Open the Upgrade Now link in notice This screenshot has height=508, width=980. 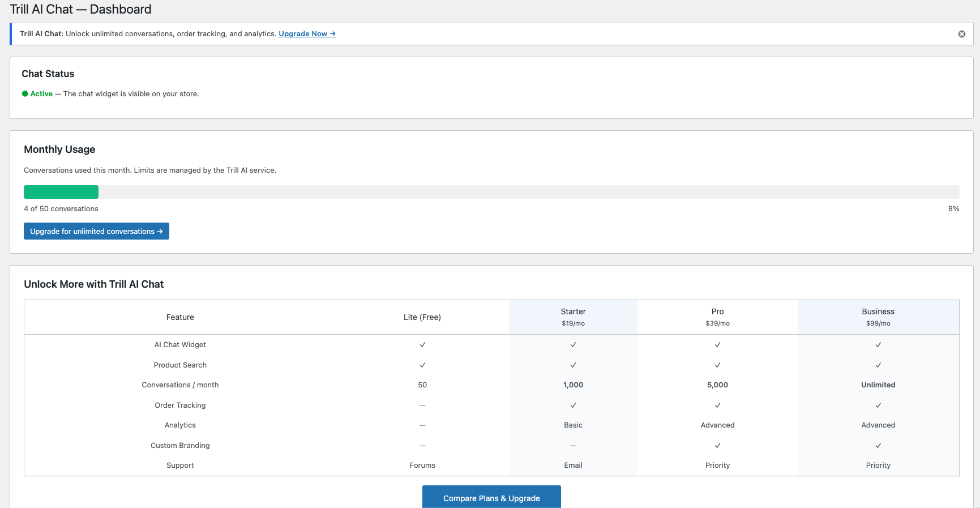point(307,34)
